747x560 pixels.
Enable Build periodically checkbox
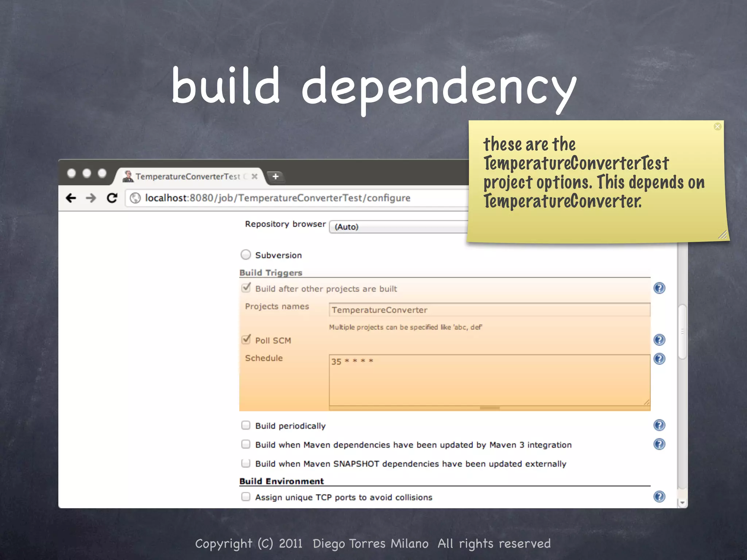pos(246,425)
